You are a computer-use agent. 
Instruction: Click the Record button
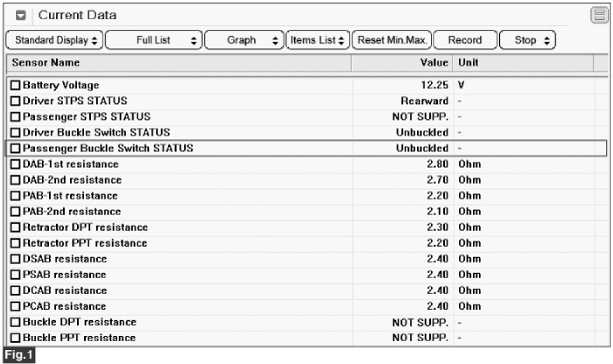(465, 40)
